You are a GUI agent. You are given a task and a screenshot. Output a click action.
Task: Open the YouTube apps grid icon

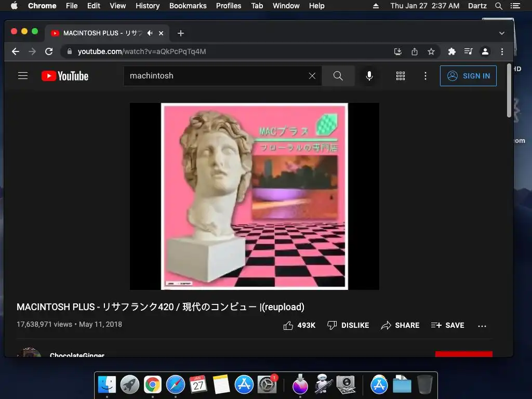401,76
